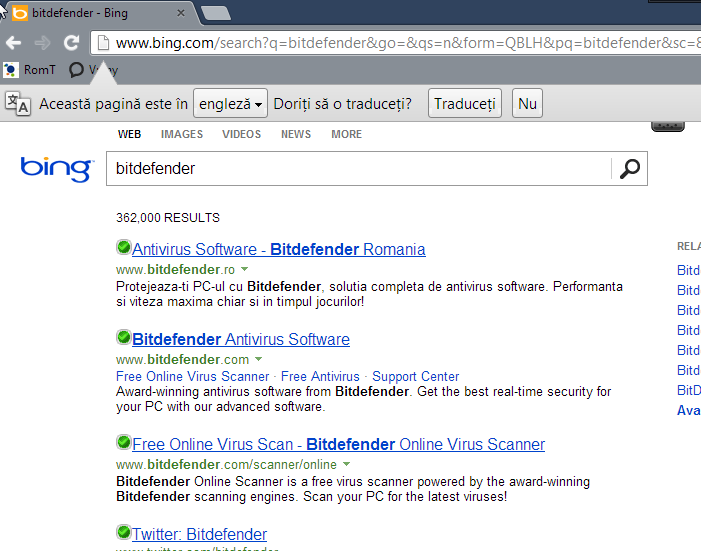Click green safety badge beside Bitdefender Antivirus Software

point(124,337)
